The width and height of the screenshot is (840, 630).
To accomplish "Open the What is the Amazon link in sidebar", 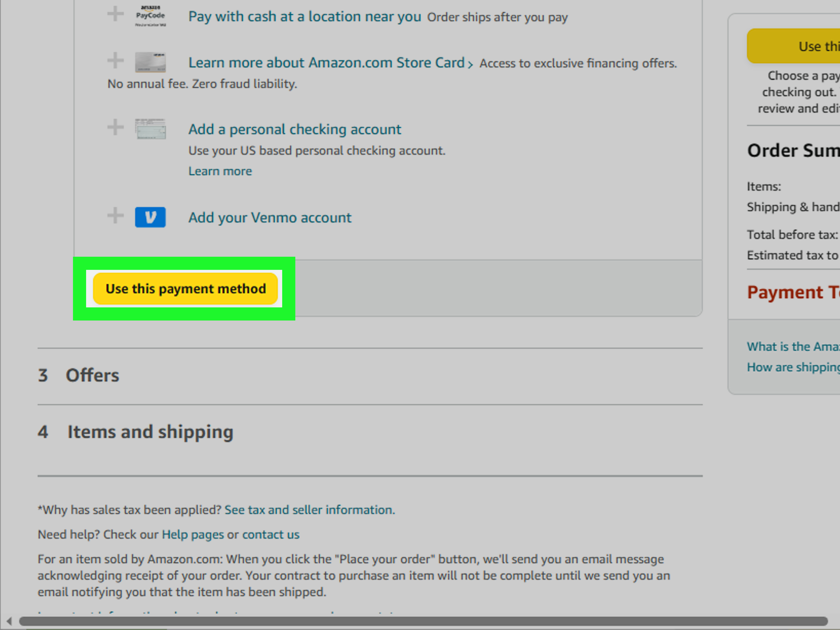I will point(793,347).
